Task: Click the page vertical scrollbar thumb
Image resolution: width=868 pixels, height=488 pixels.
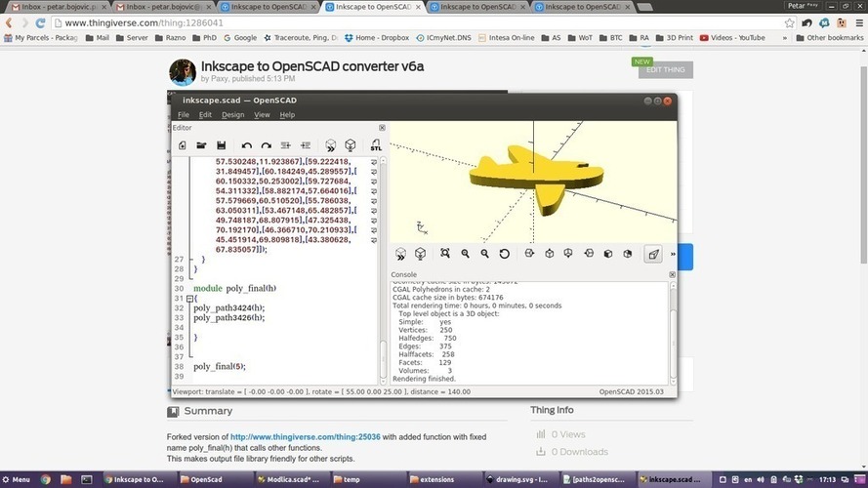Action: 863,164
